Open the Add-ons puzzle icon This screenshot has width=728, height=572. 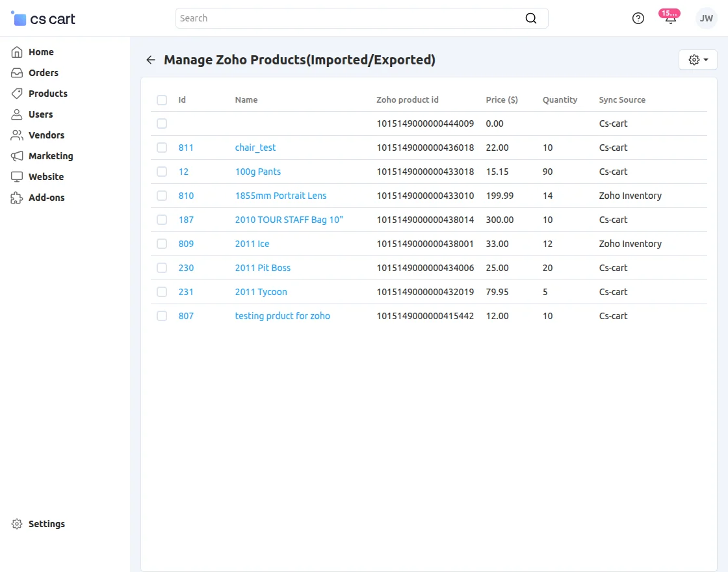16,198
